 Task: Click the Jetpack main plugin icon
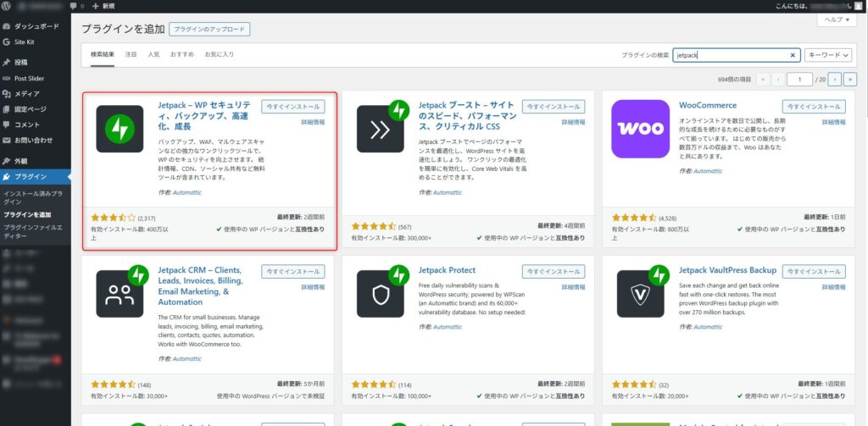point(120,129)
